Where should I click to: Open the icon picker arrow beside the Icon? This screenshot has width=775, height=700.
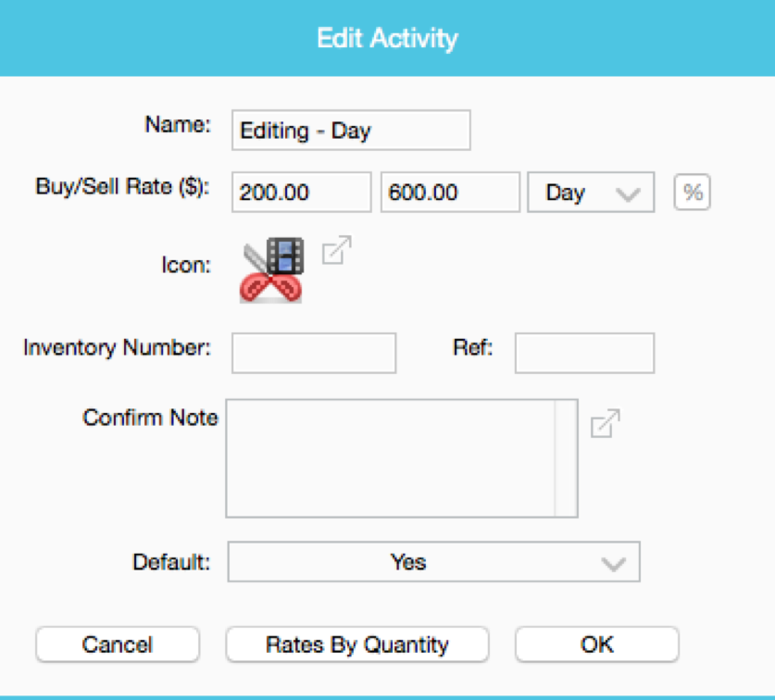pyautogui.click(x=337, y=250)
